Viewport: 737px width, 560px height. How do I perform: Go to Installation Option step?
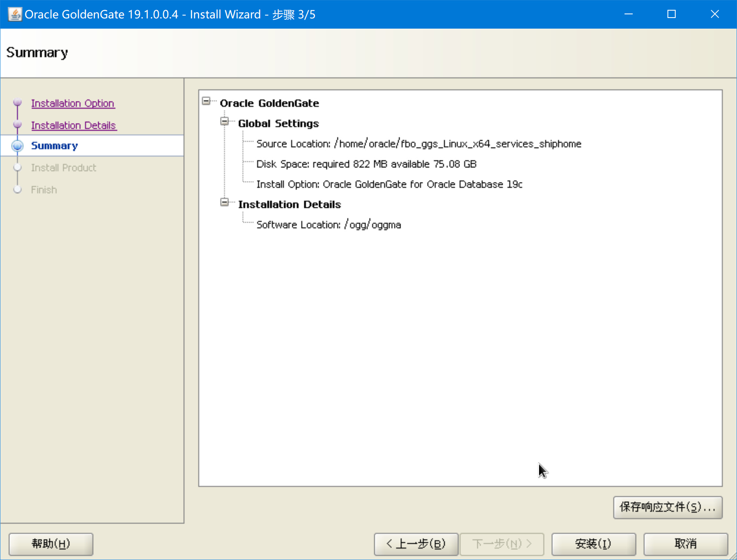click(73, 103)
